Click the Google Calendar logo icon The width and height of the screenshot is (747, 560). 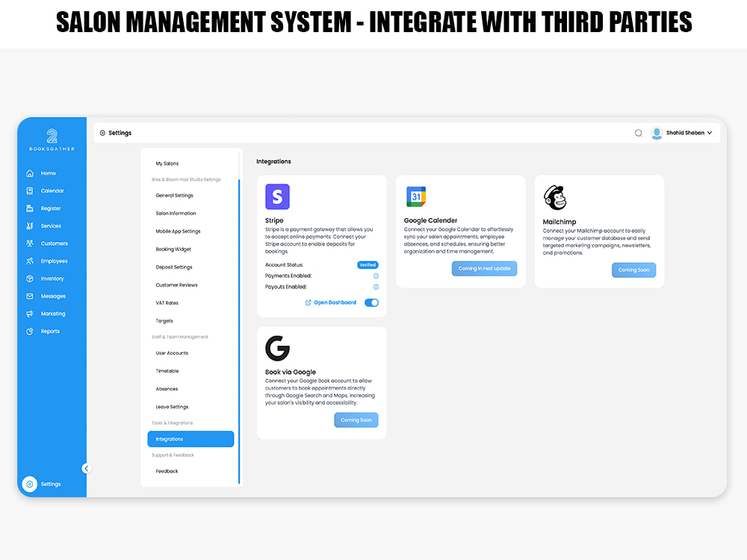click(x=416, y=196)
